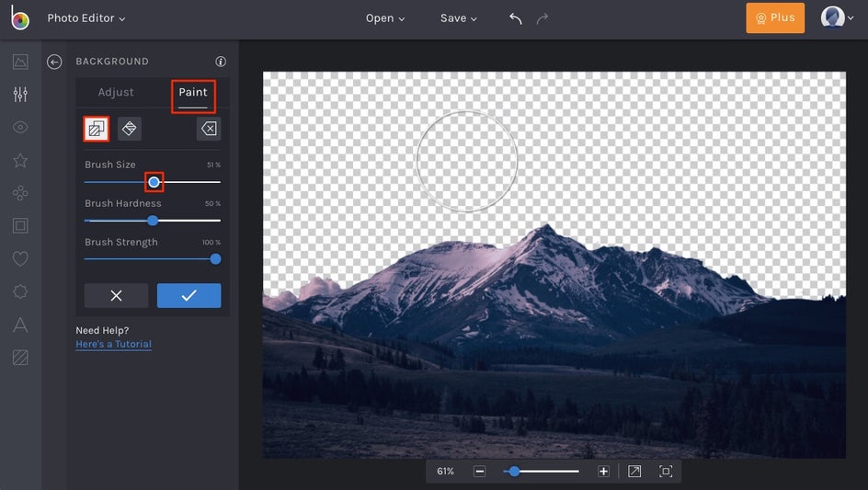Select the Text tool icon
This screenshot has height=490, width=868.
point(20,325)
